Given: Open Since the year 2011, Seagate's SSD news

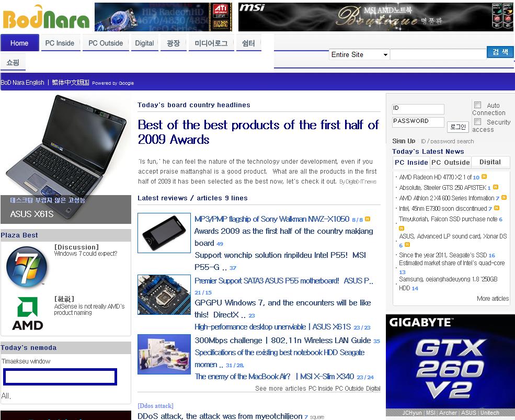Looking at the screenshot, I should pyautogui.click(x=443, y=255).
